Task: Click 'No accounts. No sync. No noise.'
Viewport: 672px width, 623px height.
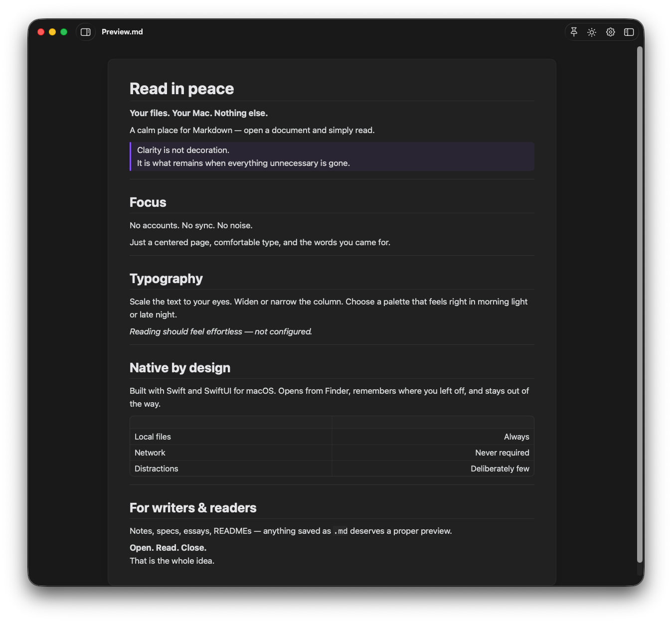Action: click(191, 225)
